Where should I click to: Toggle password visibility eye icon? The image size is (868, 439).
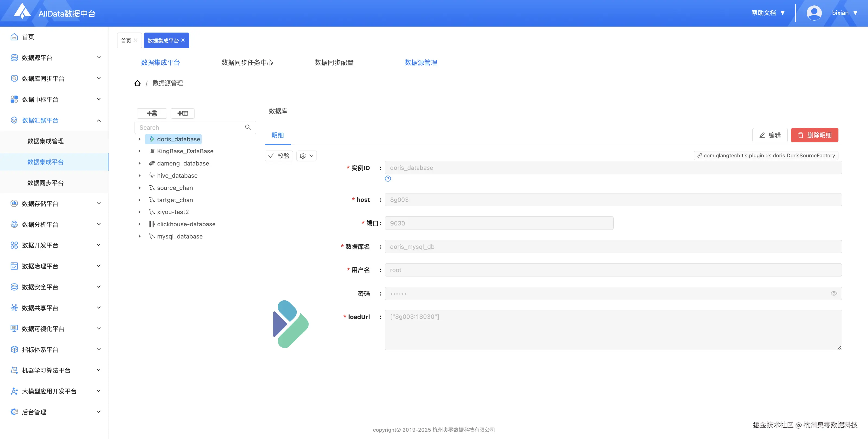coord(834,293)
